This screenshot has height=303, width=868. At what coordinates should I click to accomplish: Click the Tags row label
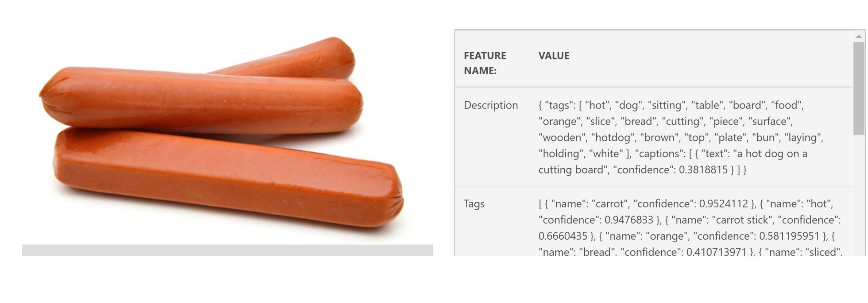point(474,204)
